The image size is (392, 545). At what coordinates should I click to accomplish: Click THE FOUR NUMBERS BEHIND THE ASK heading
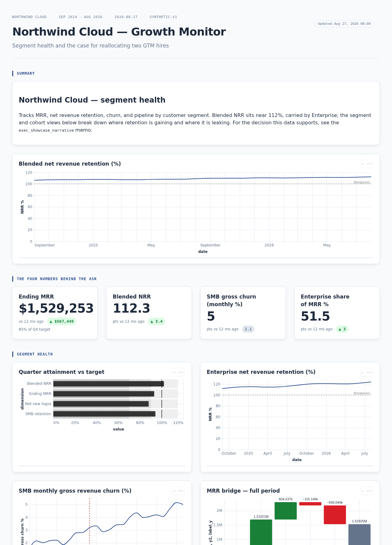pos(57,279)
